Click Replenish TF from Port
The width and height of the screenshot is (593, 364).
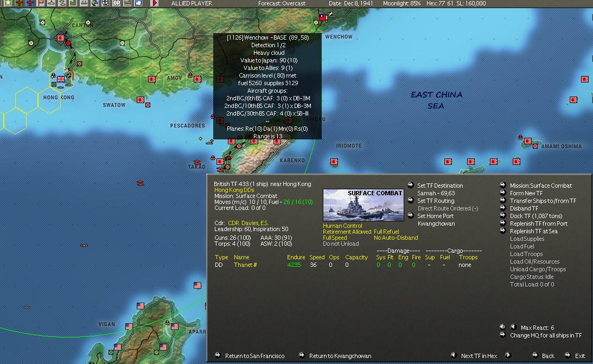(539, 223)
